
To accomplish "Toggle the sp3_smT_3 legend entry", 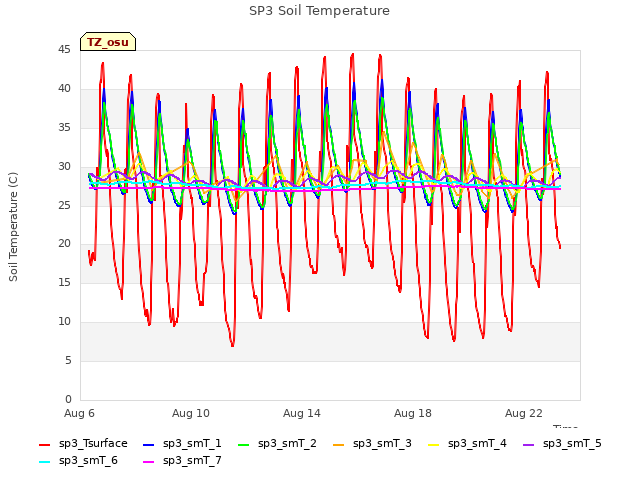I will [x=372, y=444].
